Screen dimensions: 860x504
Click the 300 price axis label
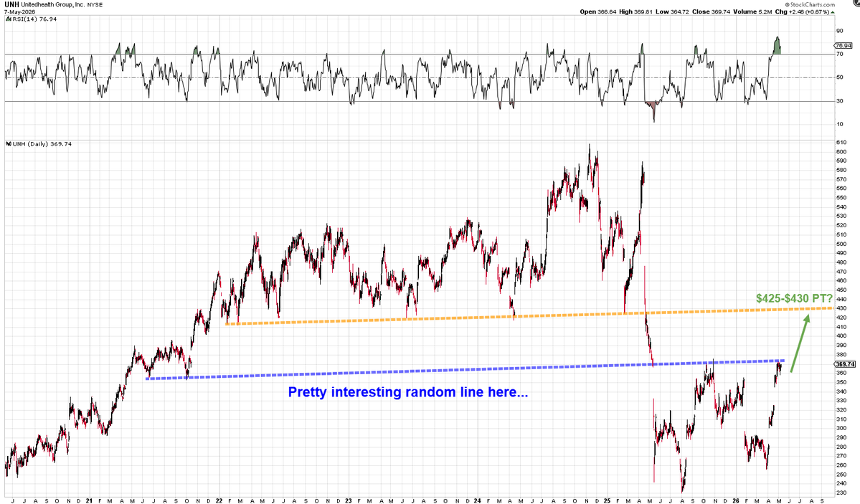[841, 428]
